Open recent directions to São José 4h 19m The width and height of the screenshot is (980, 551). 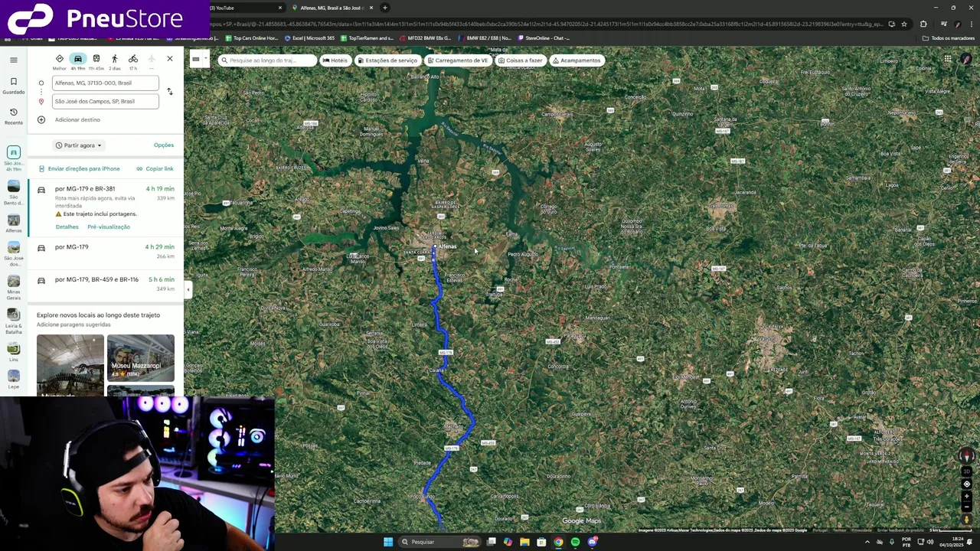tap(13, 158)
